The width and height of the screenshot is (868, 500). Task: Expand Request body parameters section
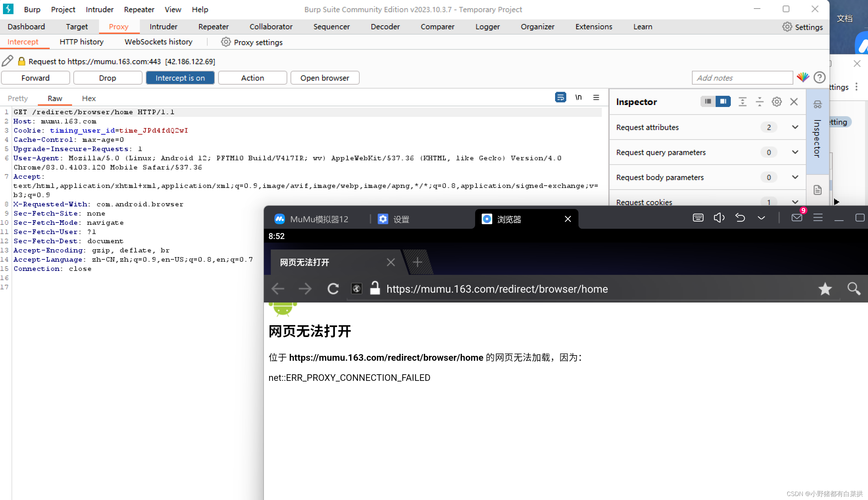(x=795, y=177)
